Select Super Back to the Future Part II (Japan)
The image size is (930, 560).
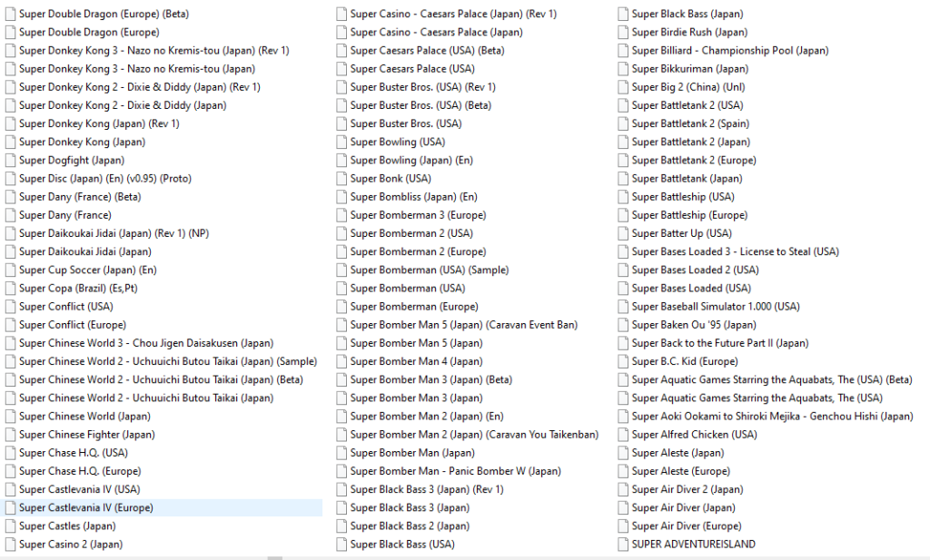pyautogui.click(x=719, y=343)
